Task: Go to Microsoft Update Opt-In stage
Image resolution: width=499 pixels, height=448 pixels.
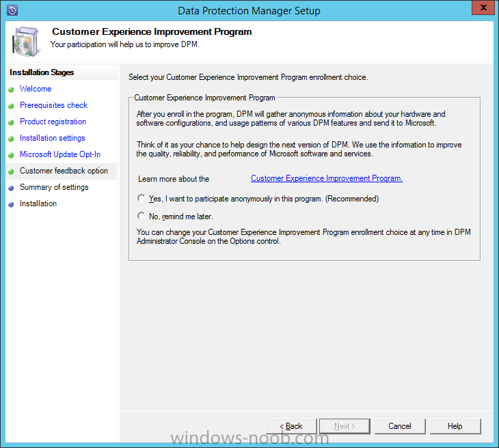Action: click(x=60, y=154)
